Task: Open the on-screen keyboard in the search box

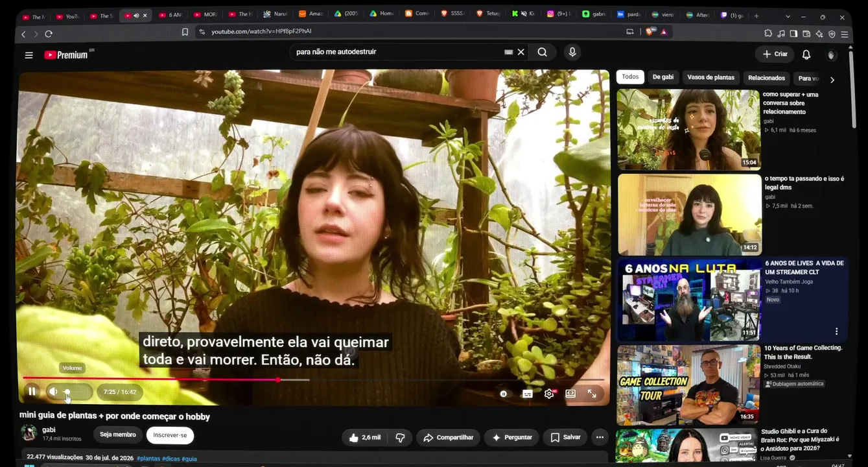Action: [x=508, y=52]
